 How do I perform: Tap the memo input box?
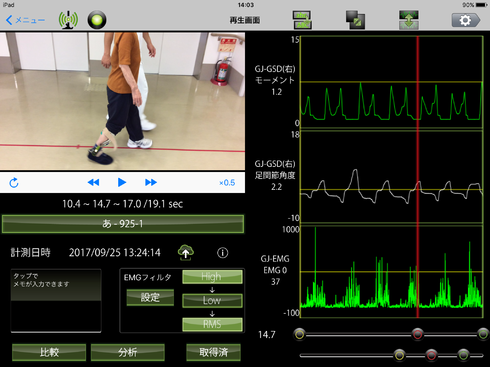(x=56, y=301)
